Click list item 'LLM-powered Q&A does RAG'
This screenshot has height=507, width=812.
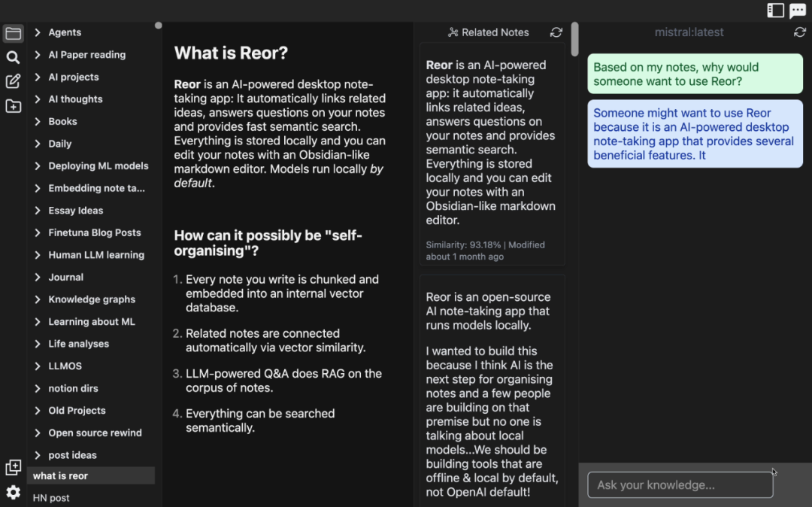pos(283,381)
